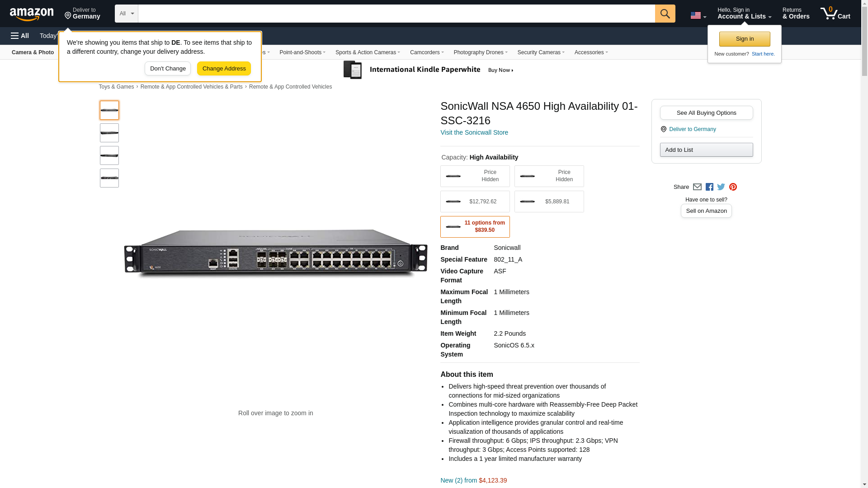Open the shopping cart

click(835, 14)
